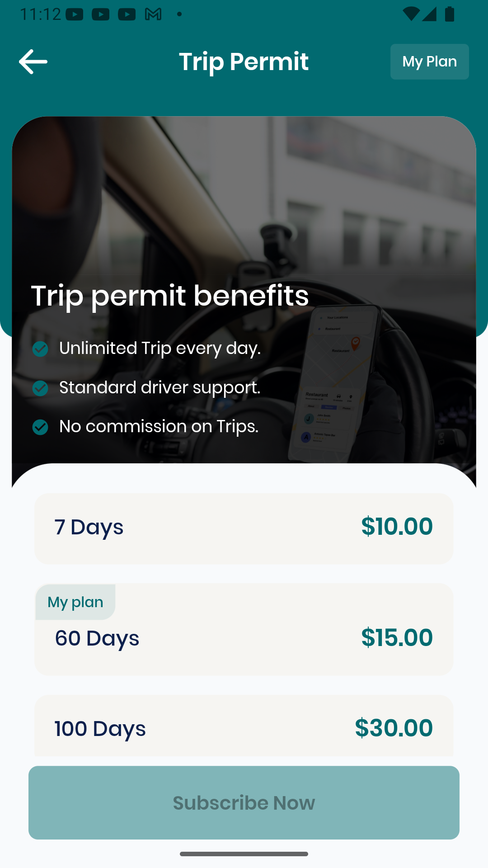The width and height of the screenshot is (488, 868).
Task: Tap the Trip permit benefits heading
Action: (170, 296)
